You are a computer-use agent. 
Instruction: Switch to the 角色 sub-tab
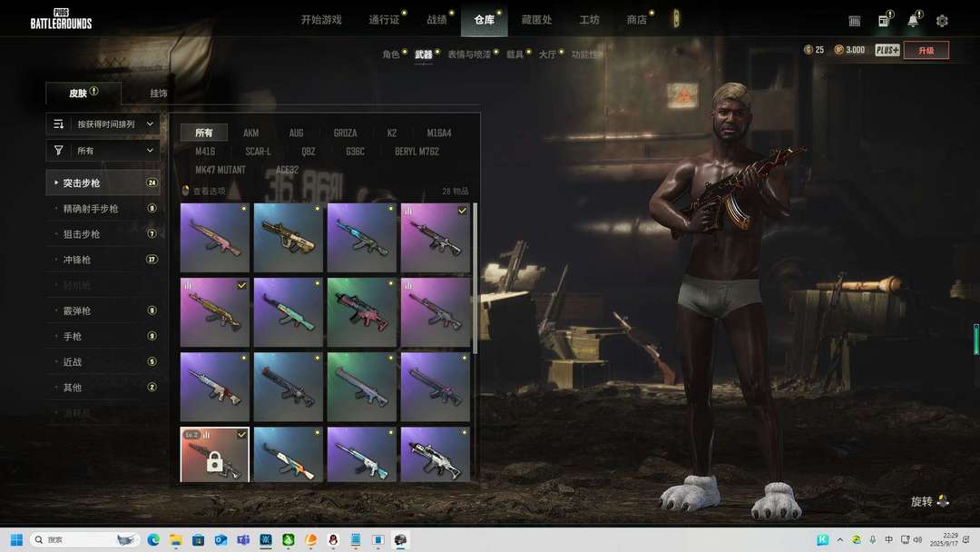390,54
